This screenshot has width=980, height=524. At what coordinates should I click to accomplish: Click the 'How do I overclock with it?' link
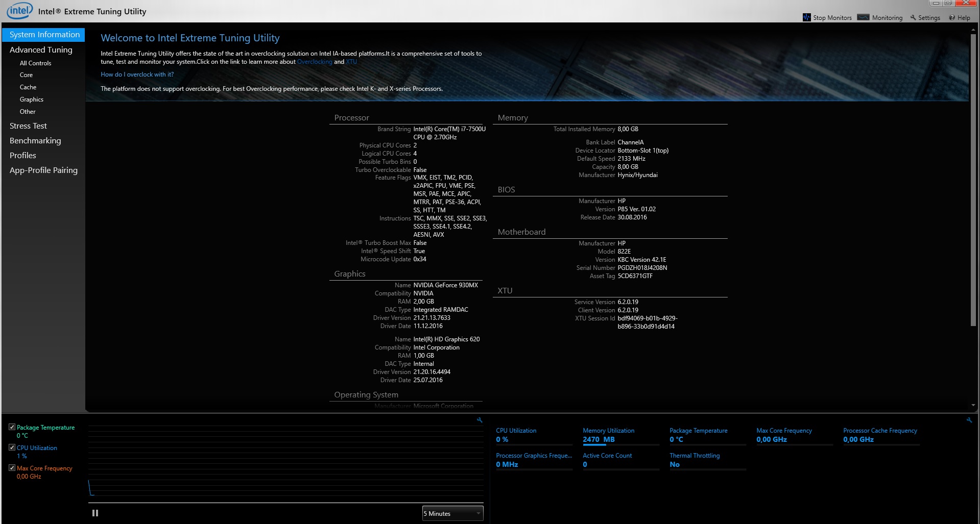137,74
